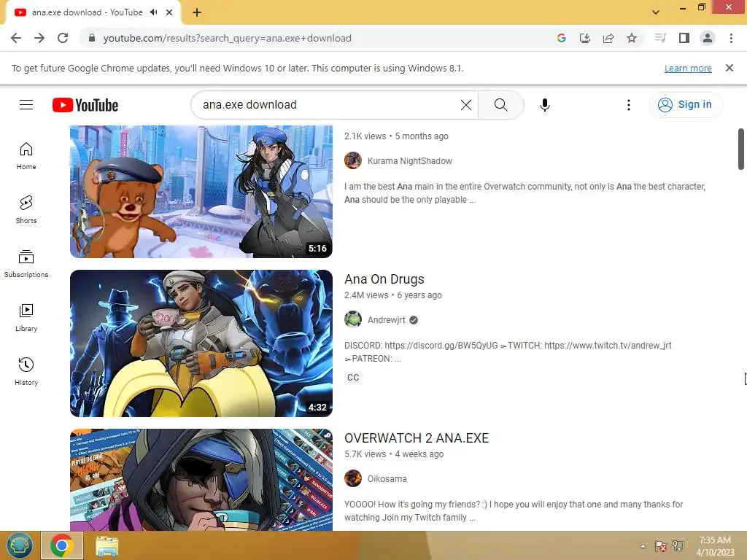Click '5.7K views' text
The width and height of the screenshot is (747, 560).
[365, 454]
